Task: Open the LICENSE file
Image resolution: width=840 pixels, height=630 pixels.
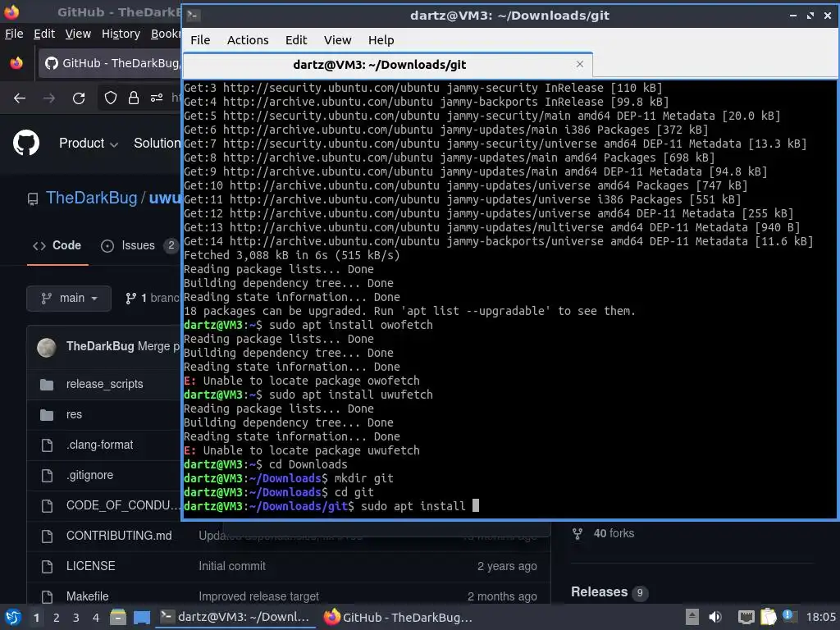Action: pos(90,566)
